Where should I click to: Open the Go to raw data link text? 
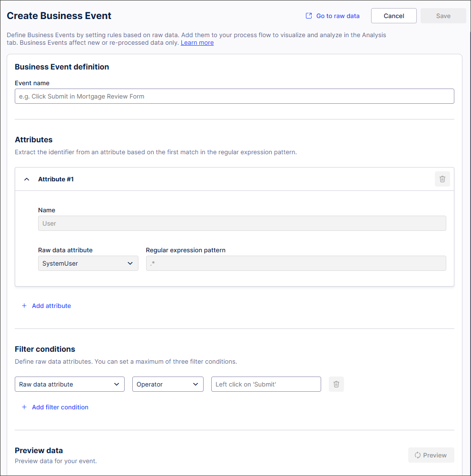tap(338, 16)
